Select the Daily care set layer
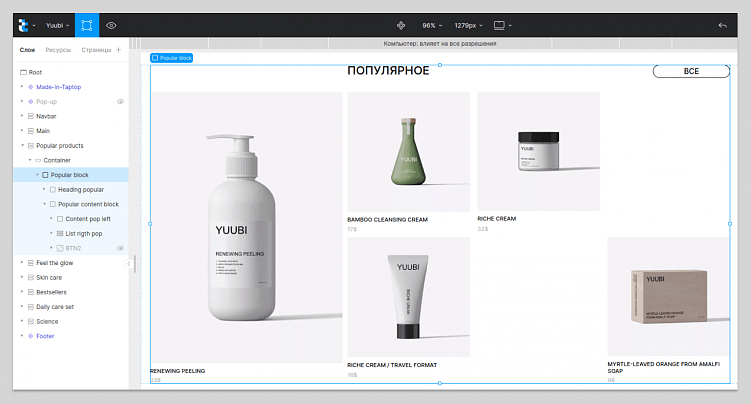 point(71,307)
